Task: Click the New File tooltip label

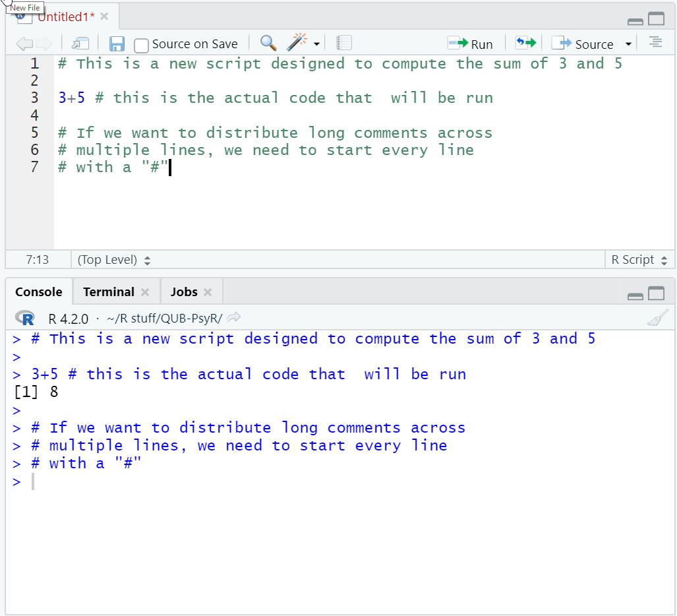Action: click(25, 8)
